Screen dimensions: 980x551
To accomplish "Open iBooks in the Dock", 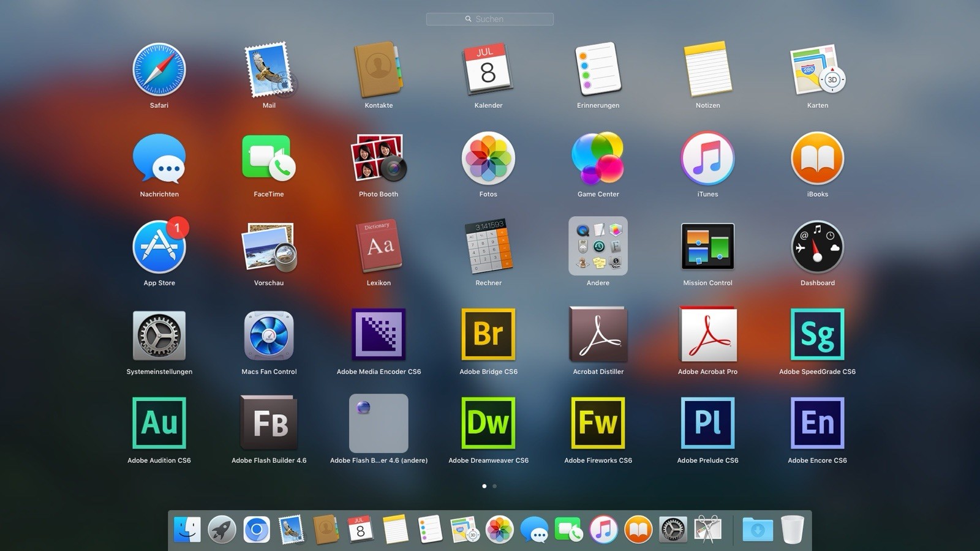I will point(638,530).
